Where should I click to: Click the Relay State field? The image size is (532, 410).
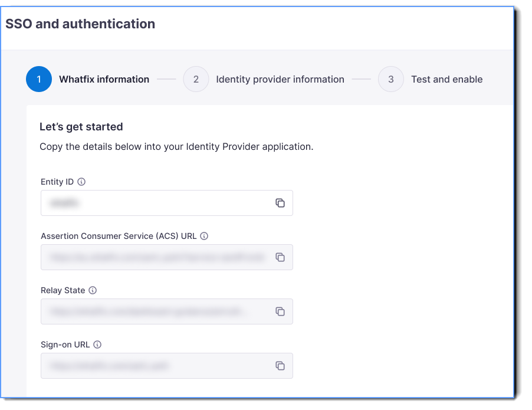tap(167, 311)
